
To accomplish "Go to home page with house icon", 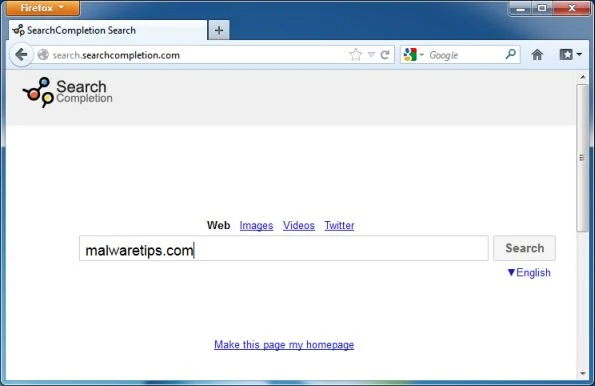I will [537, 55].
